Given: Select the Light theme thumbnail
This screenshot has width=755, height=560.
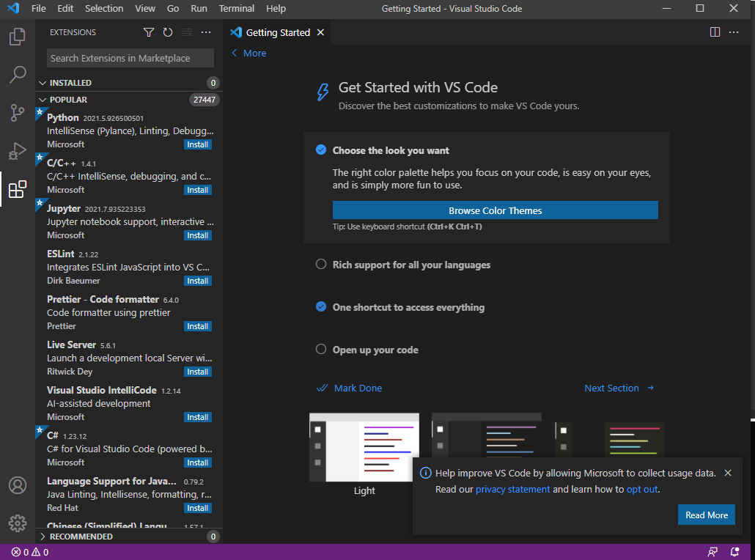Looking at the screenshot, I should 364,447.
